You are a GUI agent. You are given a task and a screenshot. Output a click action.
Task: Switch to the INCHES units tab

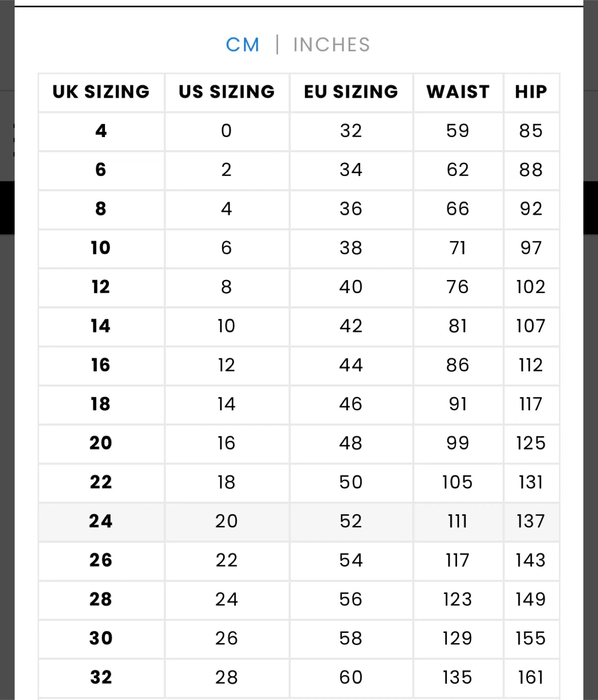click(x=332, y=45)
